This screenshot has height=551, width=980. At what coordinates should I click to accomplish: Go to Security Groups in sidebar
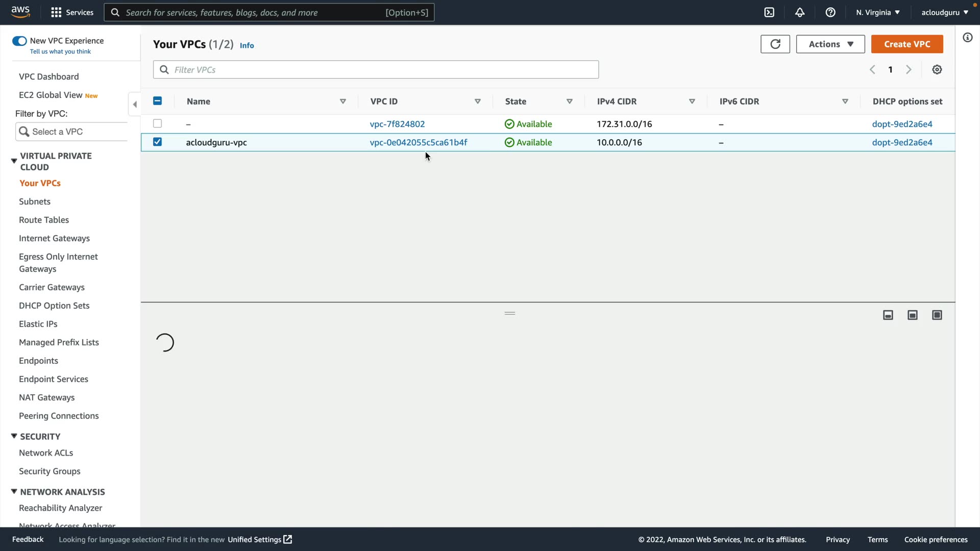(x=50, y=471)
